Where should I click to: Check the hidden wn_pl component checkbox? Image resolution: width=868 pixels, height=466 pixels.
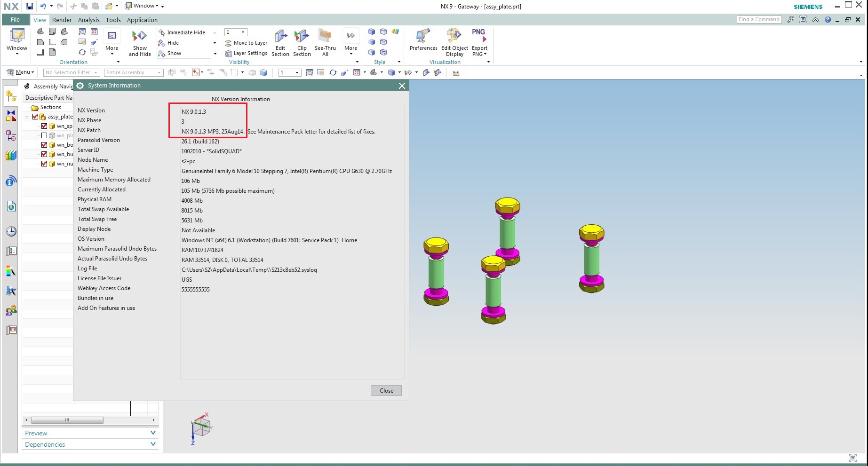44,135
